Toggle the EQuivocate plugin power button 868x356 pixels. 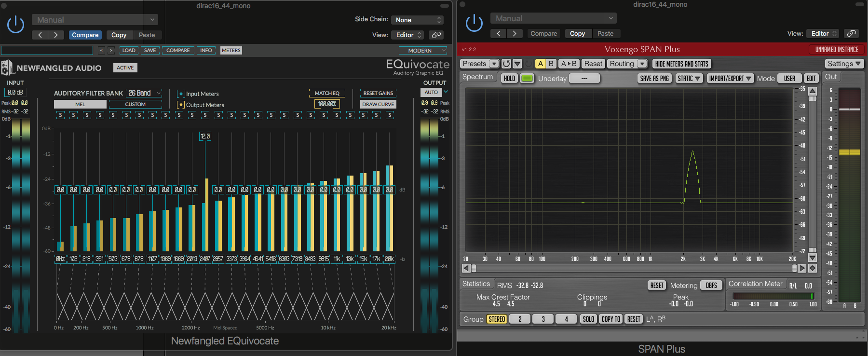click(15, 24)
